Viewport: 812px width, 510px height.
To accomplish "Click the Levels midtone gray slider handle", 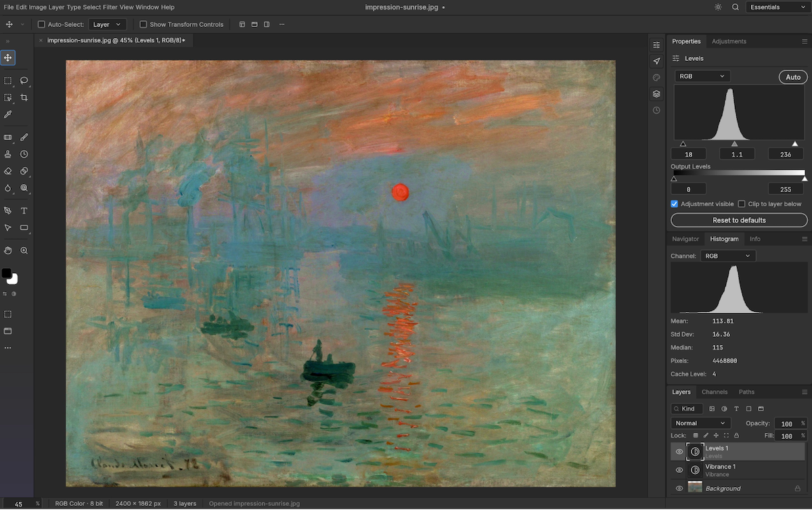I will pyautogui.click(x=735, y=144).
